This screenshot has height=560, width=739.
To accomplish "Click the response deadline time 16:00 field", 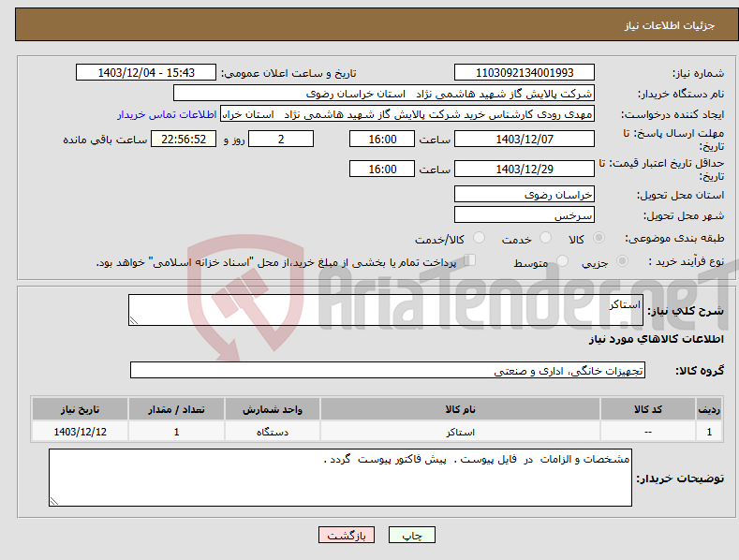I will coord(382,139).
